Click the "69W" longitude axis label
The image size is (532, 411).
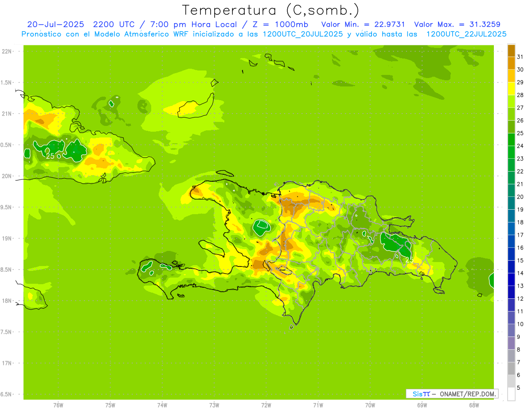422,405
